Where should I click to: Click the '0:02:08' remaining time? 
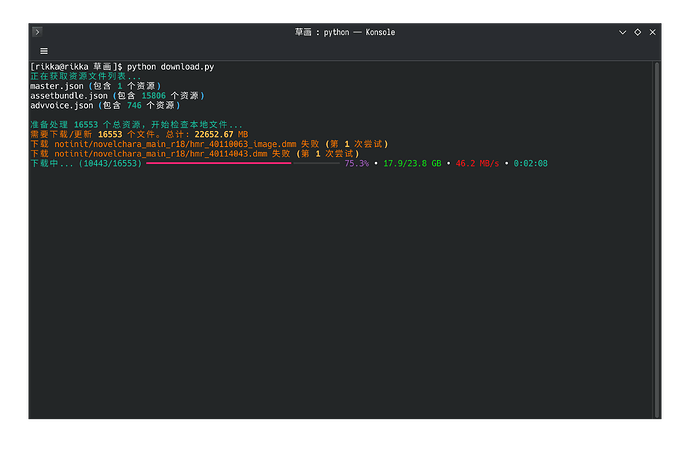point(531,163)
